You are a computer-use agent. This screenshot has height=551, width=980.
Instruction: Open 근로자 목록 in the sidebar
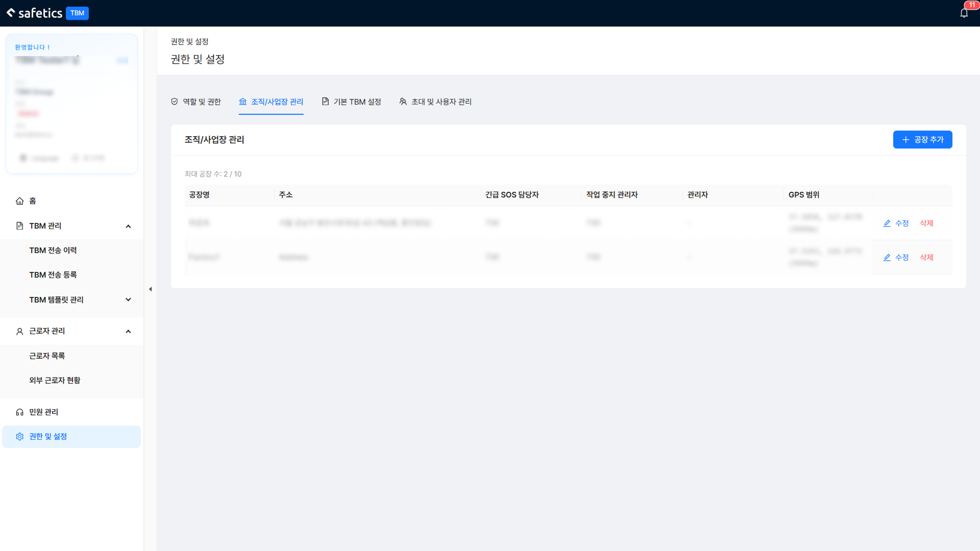coord(71,356)
